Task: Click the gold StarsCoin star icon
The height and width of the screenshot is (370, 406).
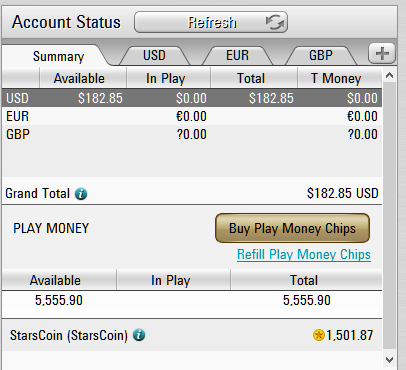Action: (x=319, y=335)
